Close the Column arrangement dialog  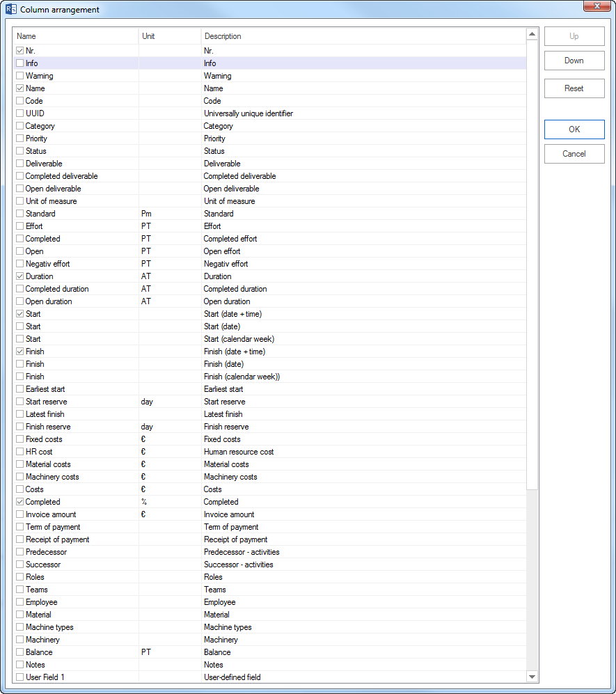[x=597, y=6]
